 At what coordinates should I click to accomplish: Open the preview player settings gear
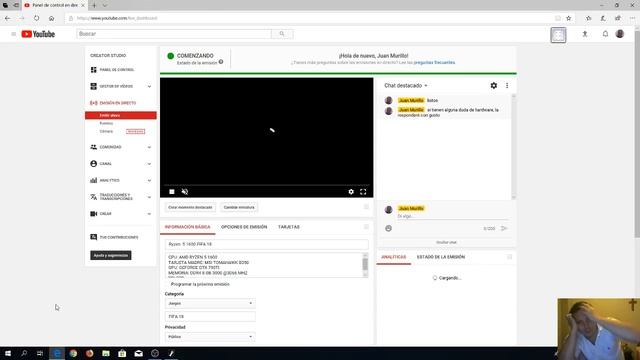[351, 191]
